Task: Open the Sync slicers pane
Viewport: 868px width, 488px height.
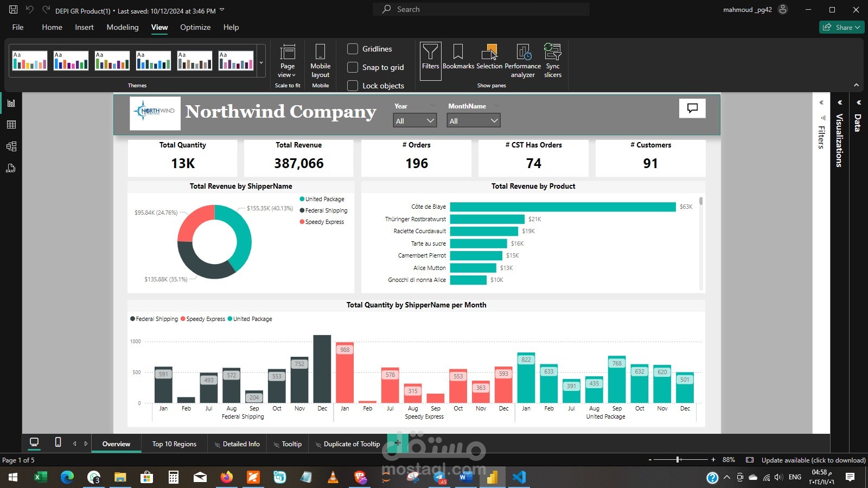Action: tap(553, 61)
